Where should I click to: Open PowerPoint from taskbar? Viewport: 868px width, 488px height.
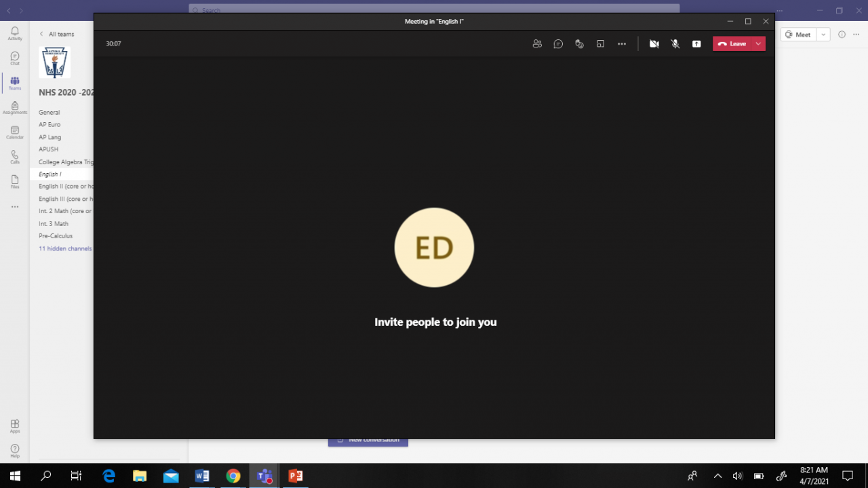(296, 476)
